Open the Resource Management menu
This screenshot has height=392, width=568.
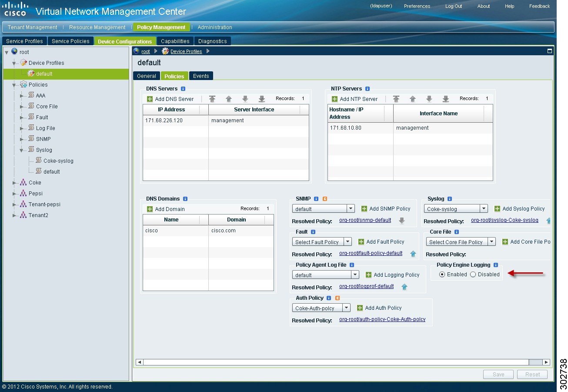[97, 27]
